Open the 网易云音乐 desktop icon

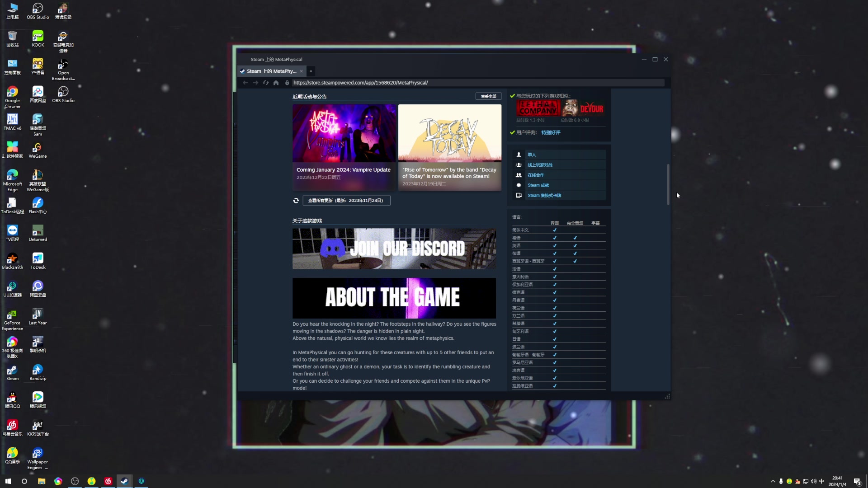13,428
